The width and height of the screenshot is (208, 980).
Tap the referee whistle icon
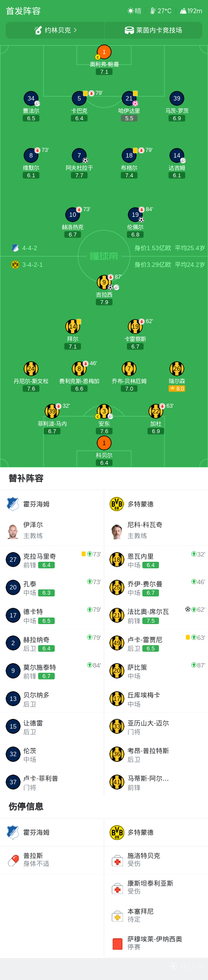[x=39, y=30]
